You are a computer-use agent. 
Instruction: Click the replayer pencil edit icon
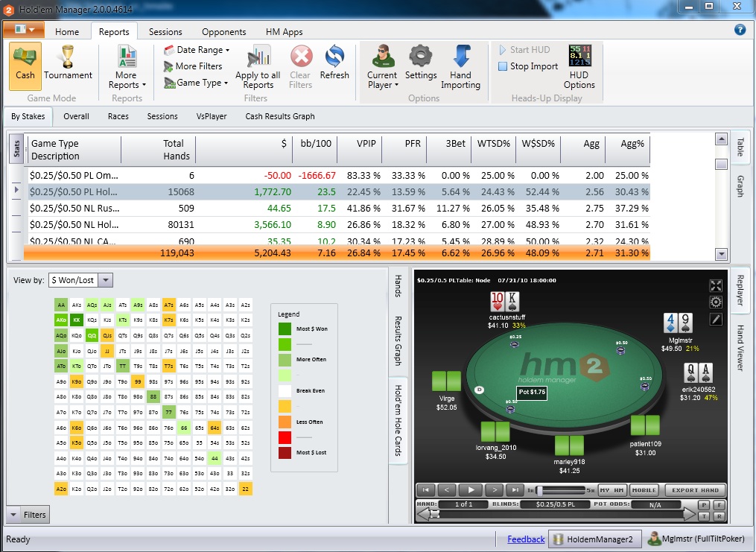716,319
